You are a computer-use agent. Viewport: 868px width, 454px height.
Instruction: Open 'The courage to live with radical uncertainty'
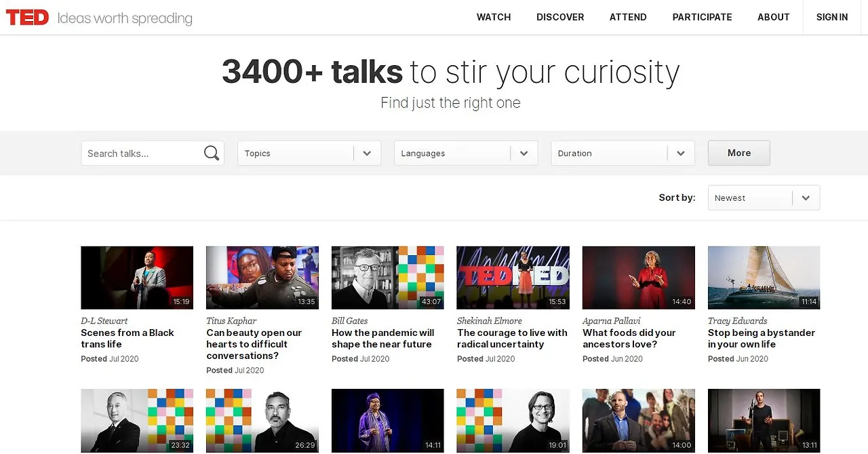pyautogui.click(x=512, y=339)
